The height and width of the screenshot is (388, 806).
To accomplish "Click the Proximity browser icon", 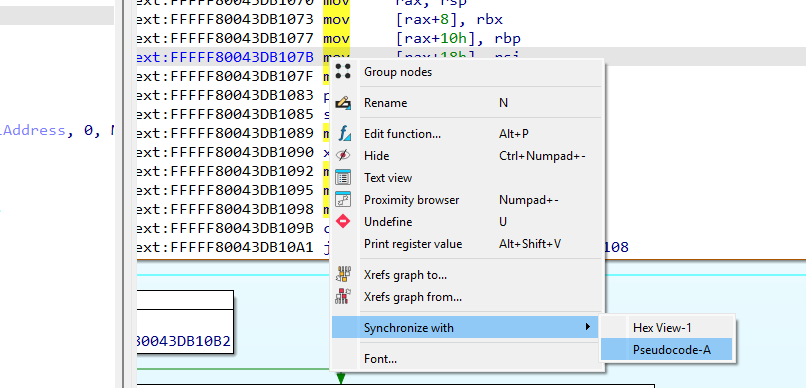I will click(x=343, y=200).
